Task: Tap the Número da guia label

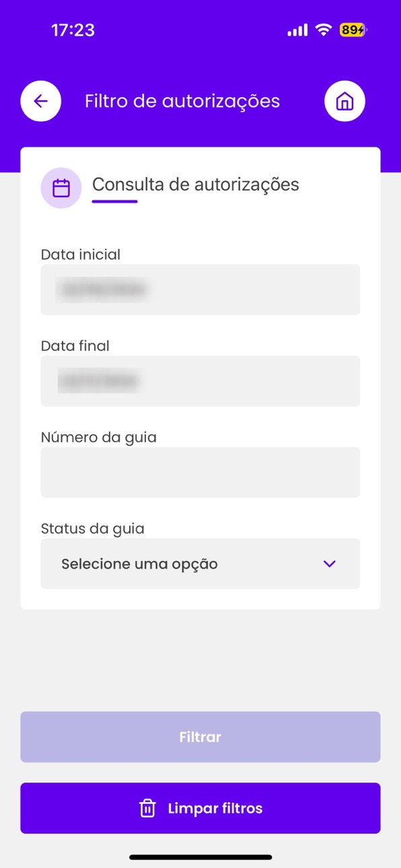Action: [x=99, y=437]
